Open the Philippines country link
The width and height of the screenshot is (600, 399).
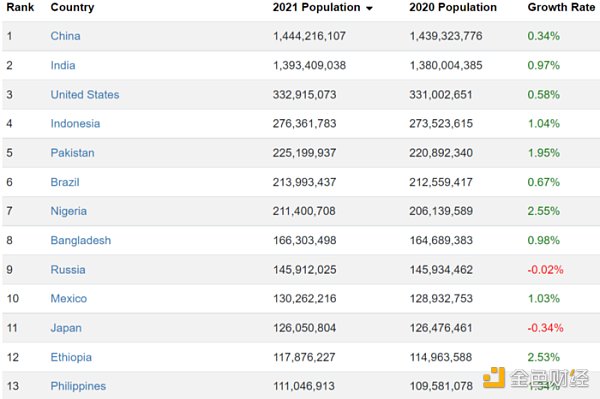[78, 386]
